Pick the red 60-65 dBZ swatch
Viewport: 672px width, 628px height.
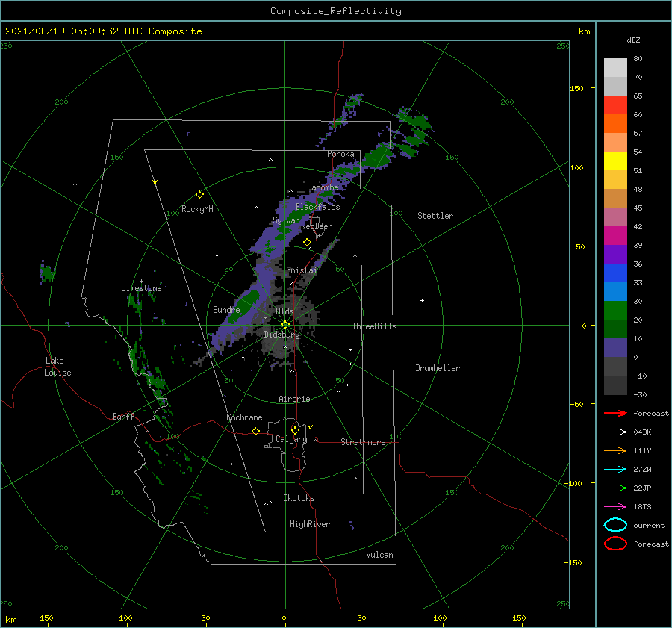click(x=615, y=105)
